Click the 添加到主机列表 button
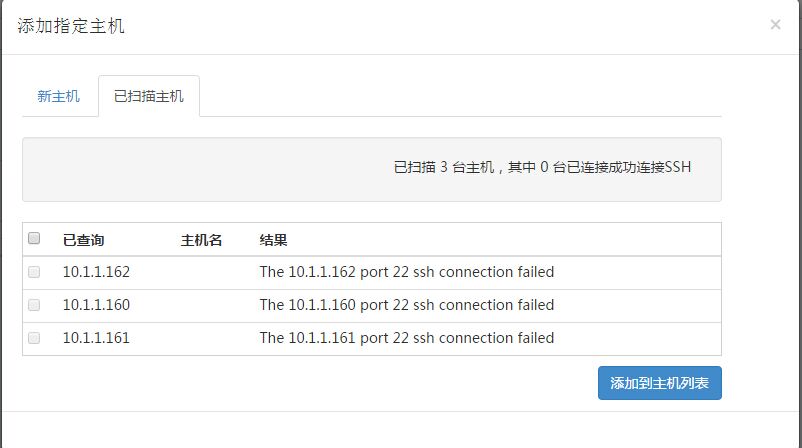Viewport: 802px width, 448px height. coord(659,383)
